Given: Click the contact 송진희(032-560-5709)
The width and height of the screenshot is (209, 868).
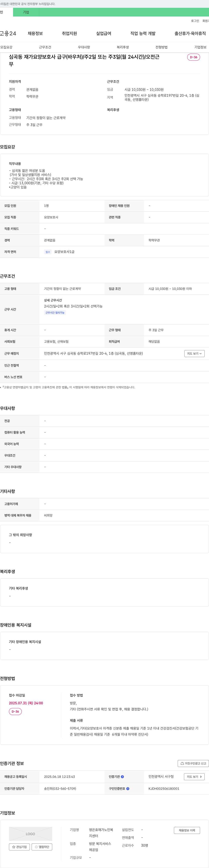Looking at the screenshot, I should pos(60,788).
